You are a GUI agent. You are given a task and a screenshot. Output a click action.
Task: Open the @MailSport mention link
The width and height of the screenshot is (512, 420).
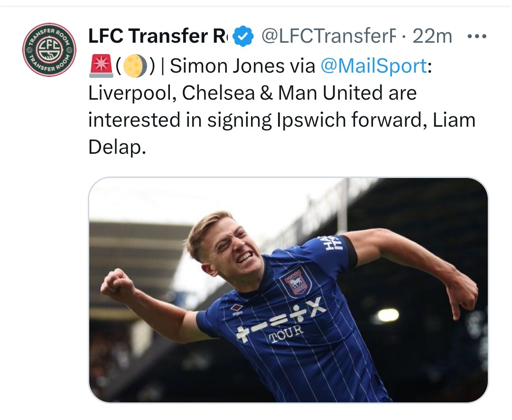tap(373, 66)
